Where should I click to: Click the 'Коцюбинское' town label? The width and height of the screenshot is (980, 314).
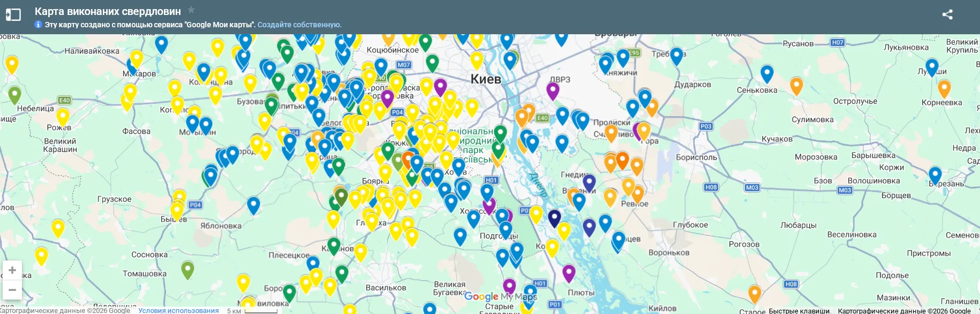coord(393,50)
